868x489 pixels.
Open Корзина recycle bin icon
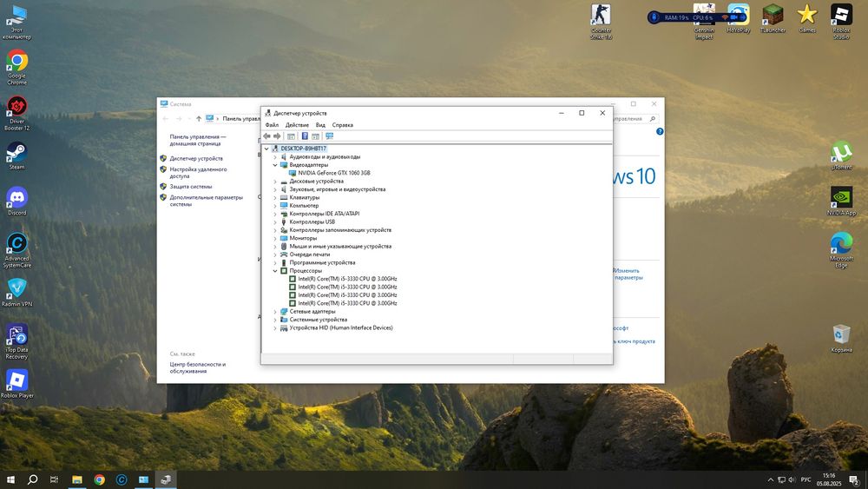point(841,339)
